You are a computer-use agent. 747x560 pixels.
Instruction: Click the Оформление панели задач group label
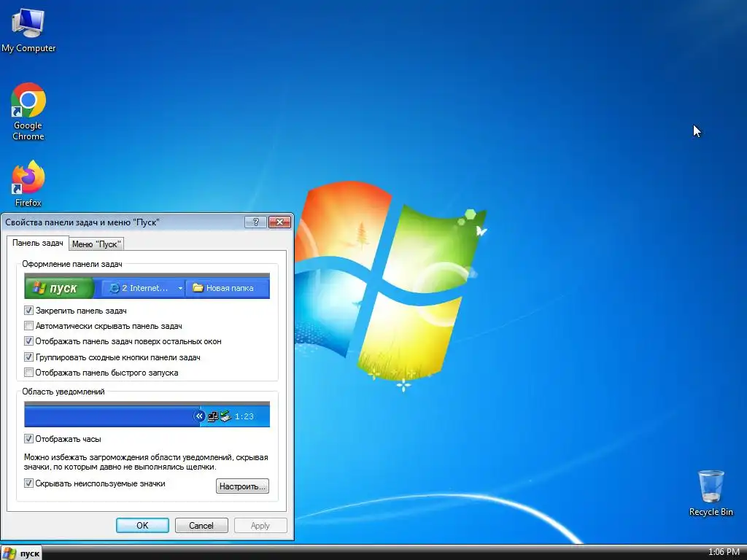72,264
